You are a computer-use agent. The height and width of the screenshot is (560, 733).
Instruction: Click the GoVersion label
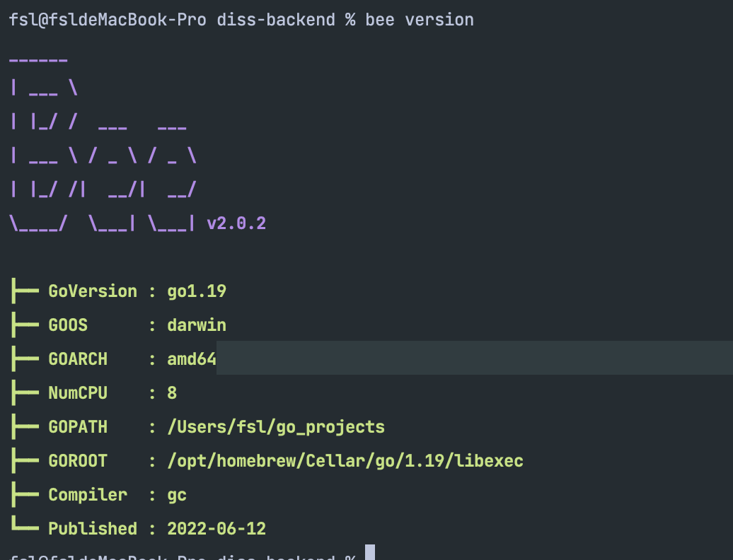click(92, 291)
